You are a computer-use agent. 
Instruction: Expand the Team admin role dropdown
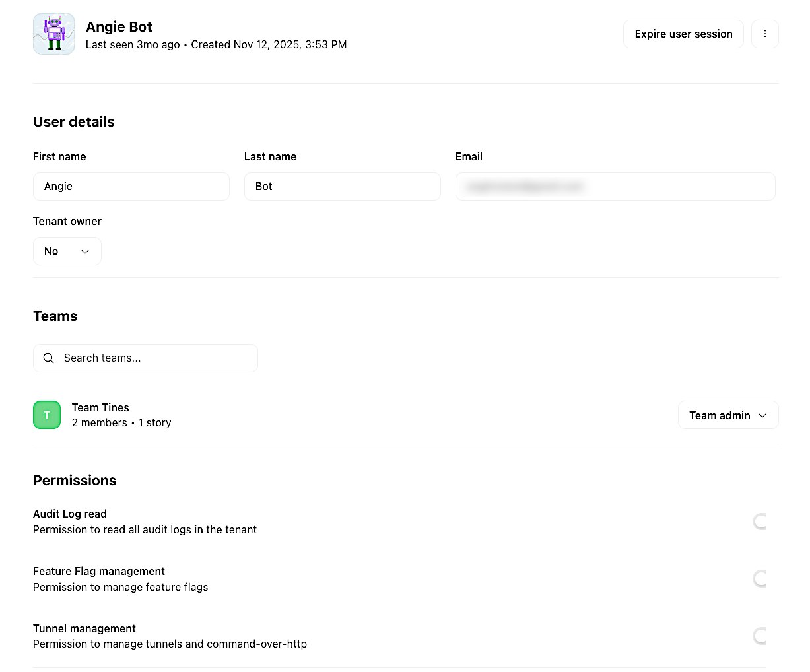coord(727,415)
